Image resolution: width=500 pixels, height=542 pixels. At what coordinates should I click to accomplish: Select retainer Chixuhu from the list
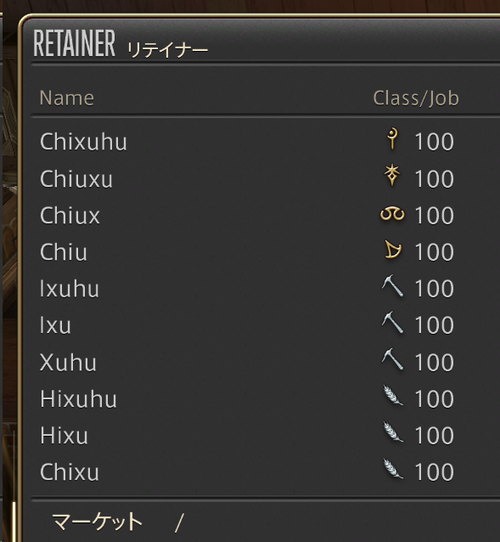click(83, 142)
